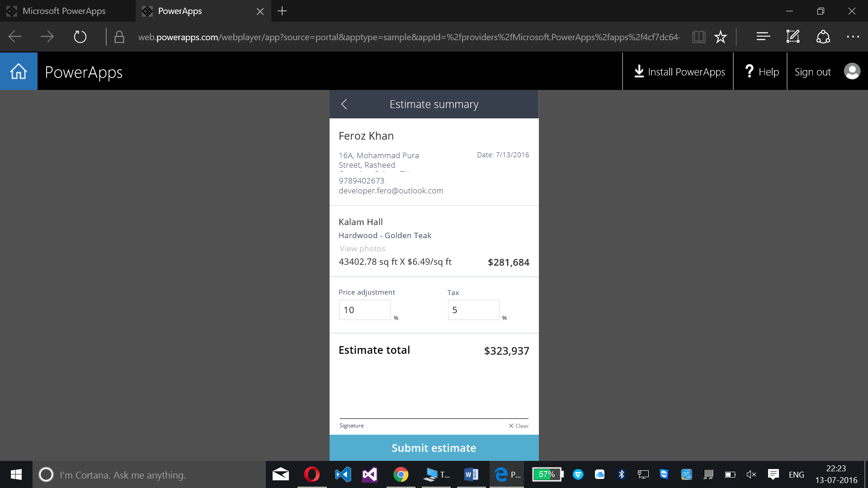Click the address bar lock icon
The image size is (868, 488).
pyautogui.click(x=119, y=37)
